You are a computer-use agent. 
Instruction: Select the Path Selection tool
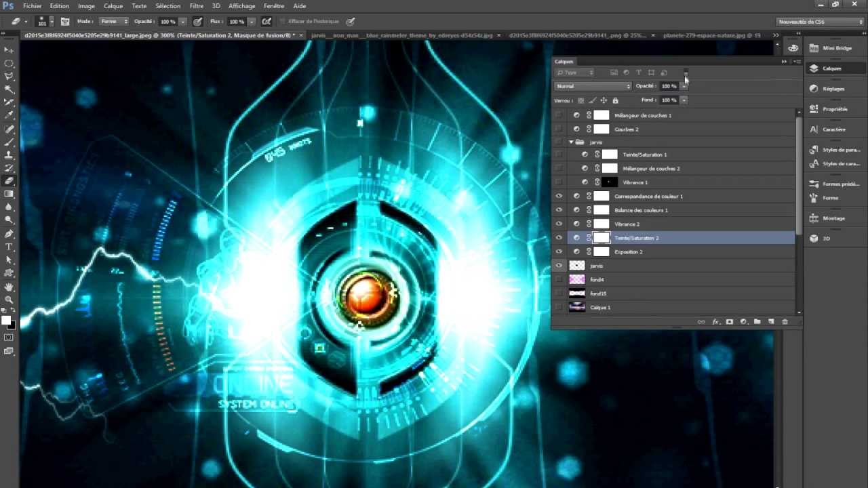pyautogui.click(x=9, y=260)
